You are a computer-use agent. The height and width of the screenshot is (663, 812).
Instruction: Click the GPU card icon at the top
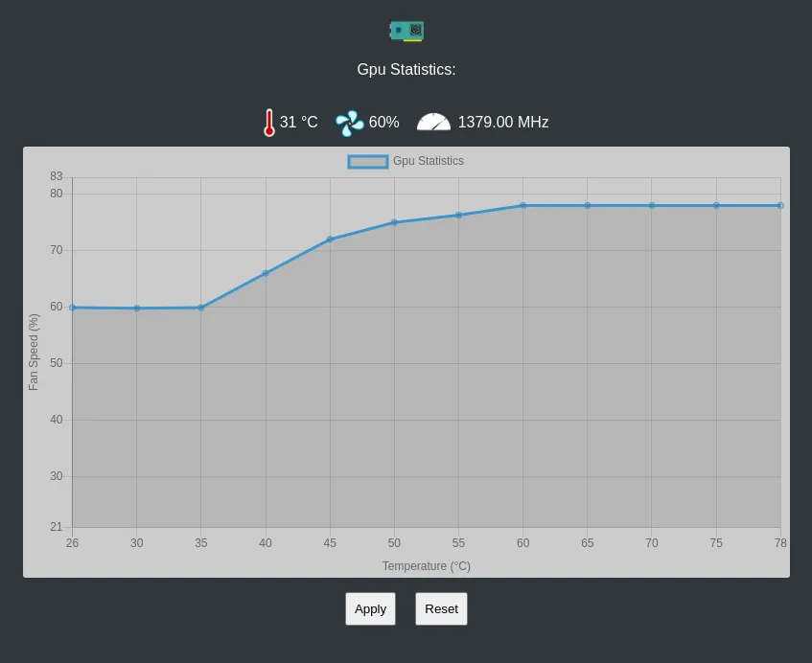coord(406,30)
